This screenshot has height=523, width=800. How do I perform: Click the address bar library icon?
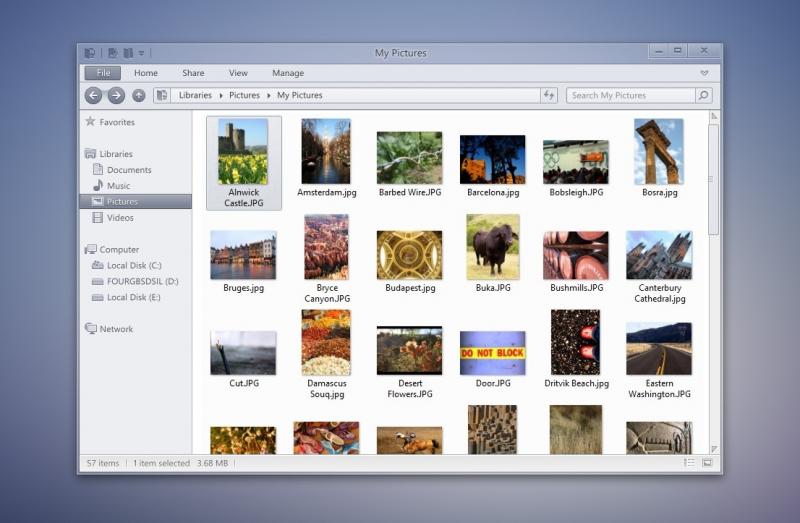coord(162,95)
